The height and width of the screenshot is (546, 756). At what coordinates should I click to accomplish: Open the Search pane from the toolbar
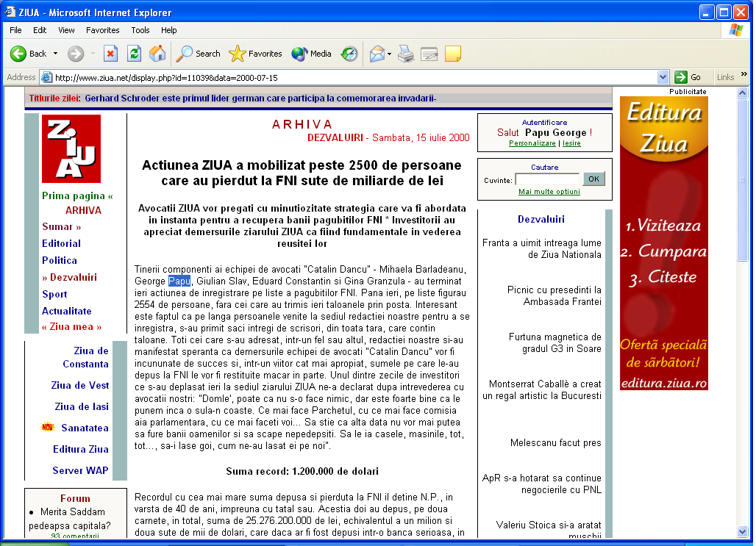coord(198,54)
